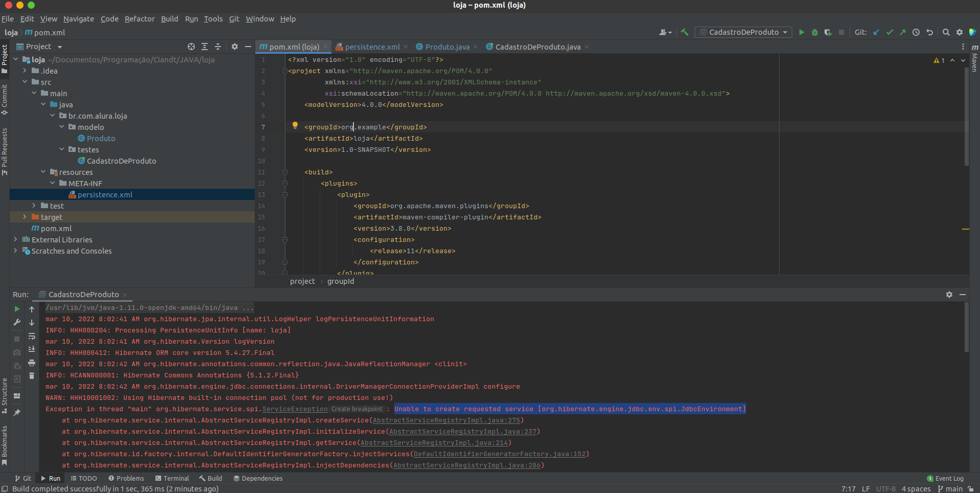Image resolution: width=980 pixels, height=493 pixels.
Task: Open the Terminal tool window
Action: pyautogui.click(x=172, y=479)
